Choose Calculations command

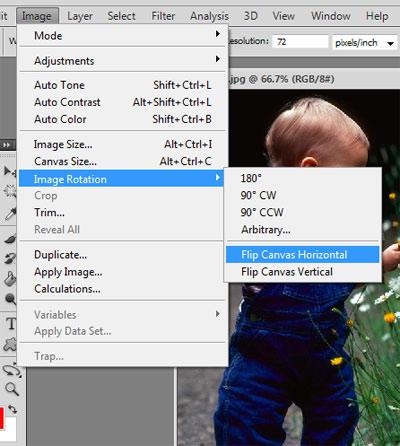click(x=122, y=289)
